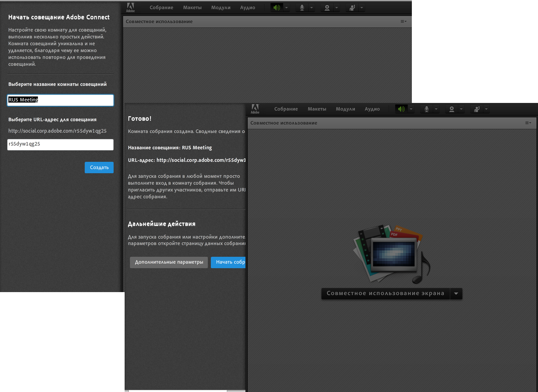Click the Дальнейшие действия heading
Image resolution: width=538 pixels, height=392 pixels.
point(162,224)
